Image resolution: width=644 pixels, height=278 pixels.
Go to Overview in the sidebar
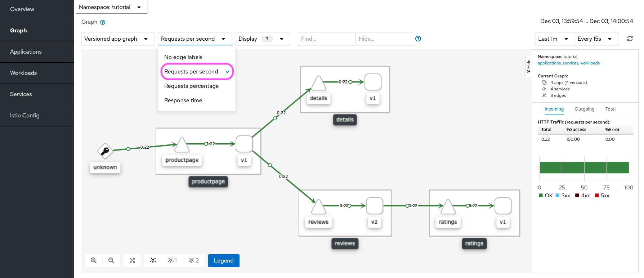(37, 9)
